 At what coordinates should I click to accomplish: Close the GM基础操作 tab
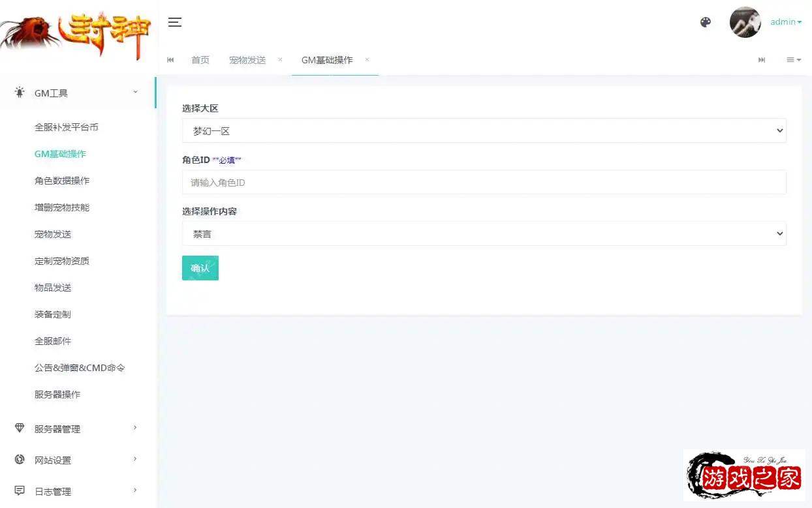pos(367,60)
